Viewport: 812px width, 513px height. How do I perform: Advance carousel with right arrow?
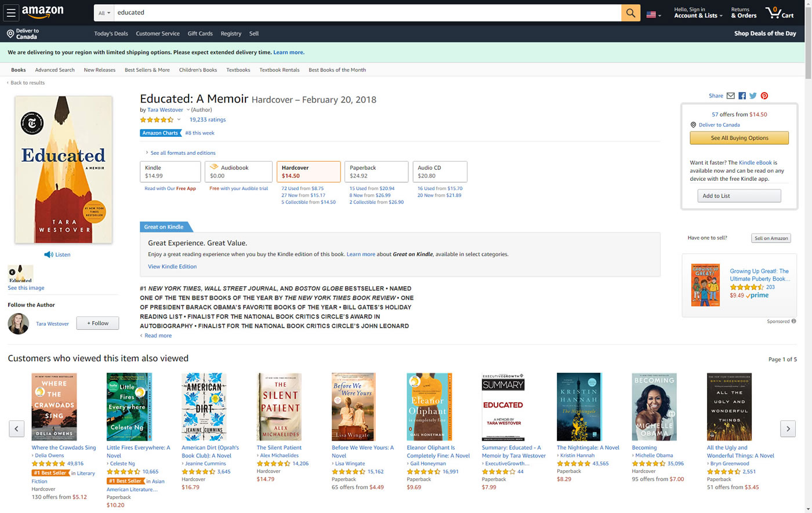pyautogui.click(x=788, y=428)
